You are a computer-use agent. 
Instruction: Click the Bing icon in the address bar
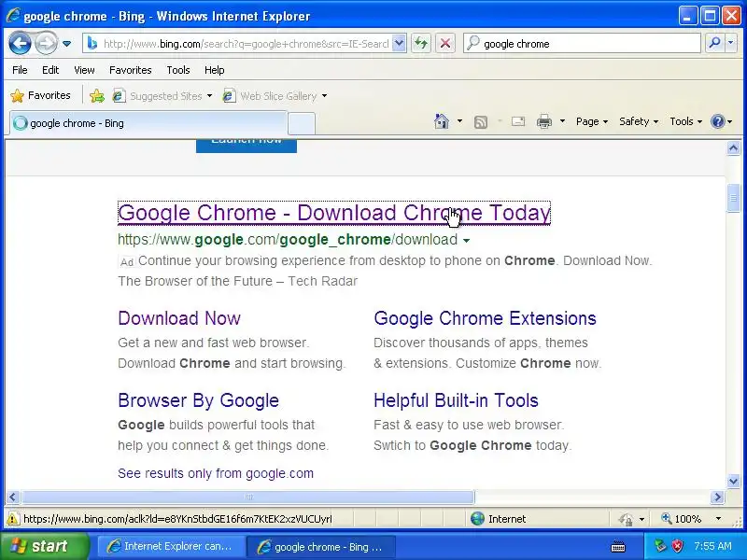92,44
